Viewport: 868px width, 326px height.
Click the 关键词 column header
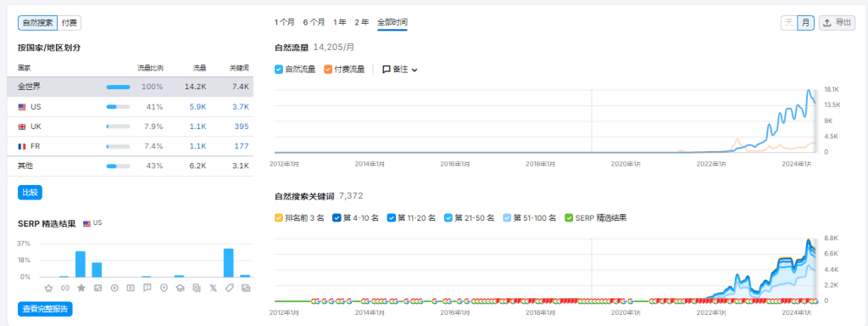239,68
